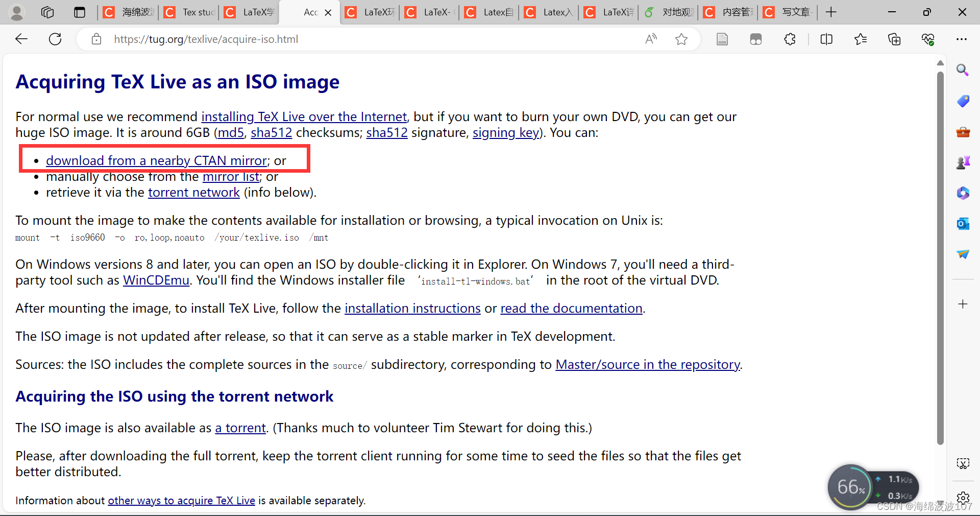Open the torrent network link
This screenshot has width=980, height=516.
(x=194, y=193)
